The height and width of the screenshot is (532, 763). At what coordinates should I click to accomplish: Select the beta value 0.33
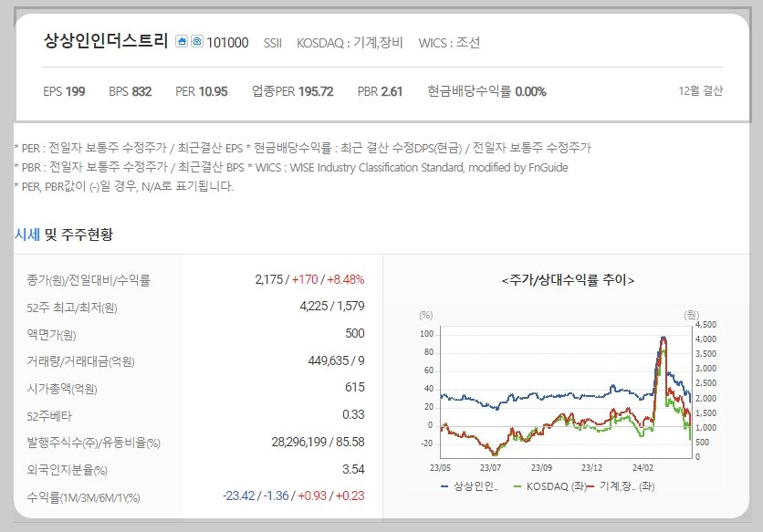(x=353, y=414)
